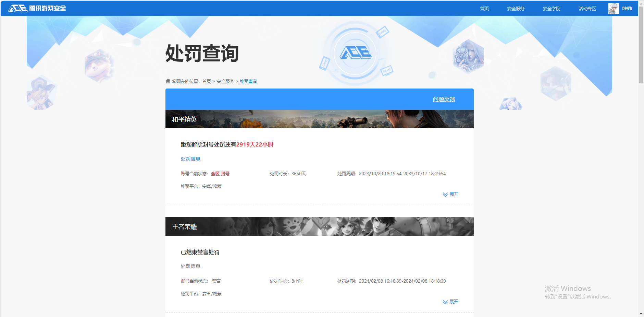Expand the 和平精英 penalty details via 展开
The height and width of the screenshot is (317, 644).
454,194
